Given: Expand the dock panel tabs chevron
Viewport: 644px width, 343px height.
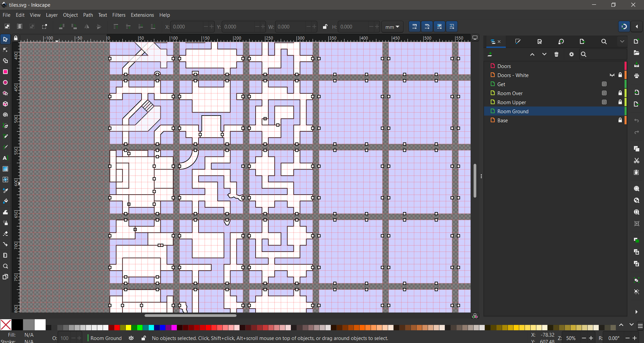Looking at the screenshot, I should (622, 42).
